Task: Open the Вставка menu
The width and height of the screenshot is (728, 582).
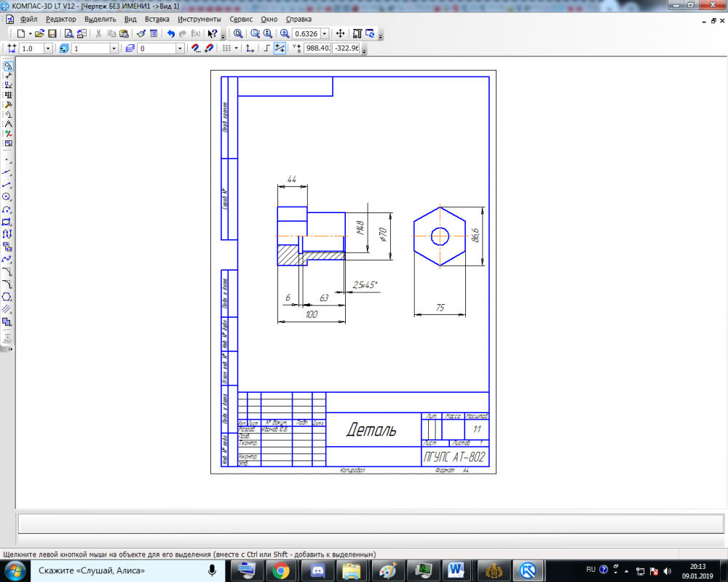Action: pyautogui.click(x=157, y=19)
